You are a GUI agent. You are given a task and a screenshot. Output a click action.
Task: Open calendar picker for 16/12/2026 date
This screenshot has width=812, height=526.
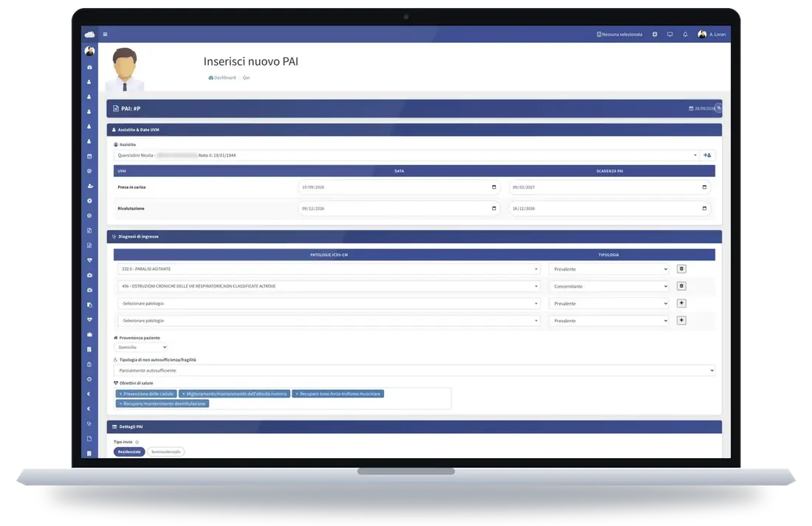[704, 209]
